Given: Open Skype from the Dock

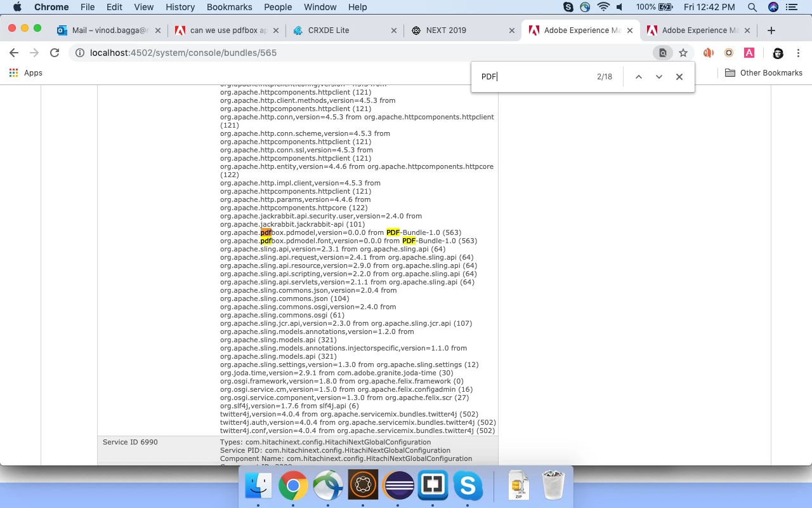Looking at the screenshot, I should [468, 486].
